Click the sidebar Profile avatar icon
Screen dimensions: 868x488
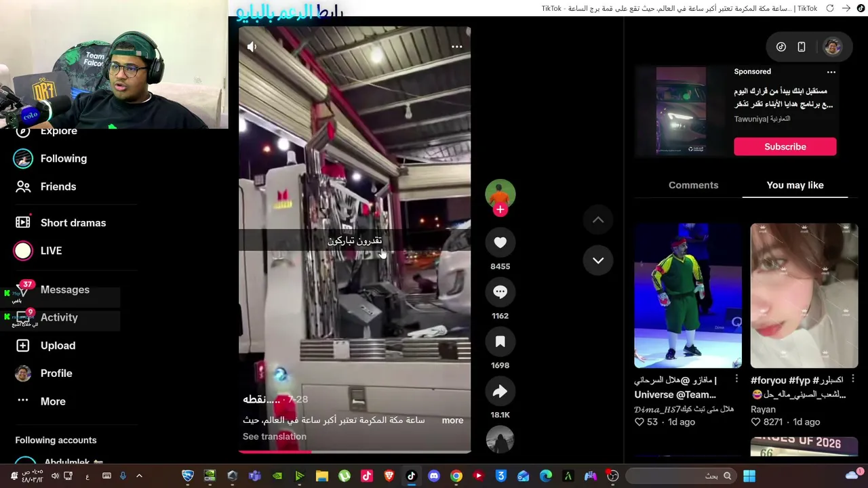(23, 373)
